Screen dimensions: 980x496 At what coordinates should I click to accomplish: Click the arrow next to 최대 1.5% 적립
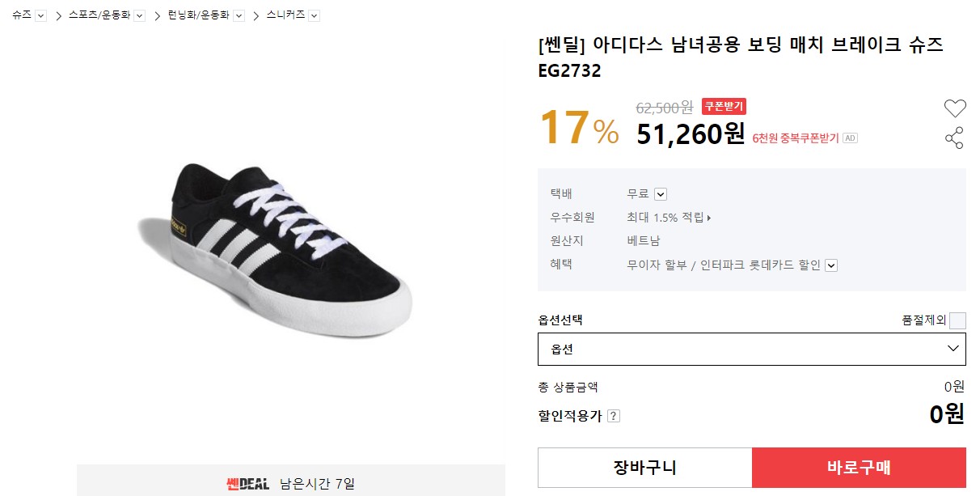click(x=709, y=218)
